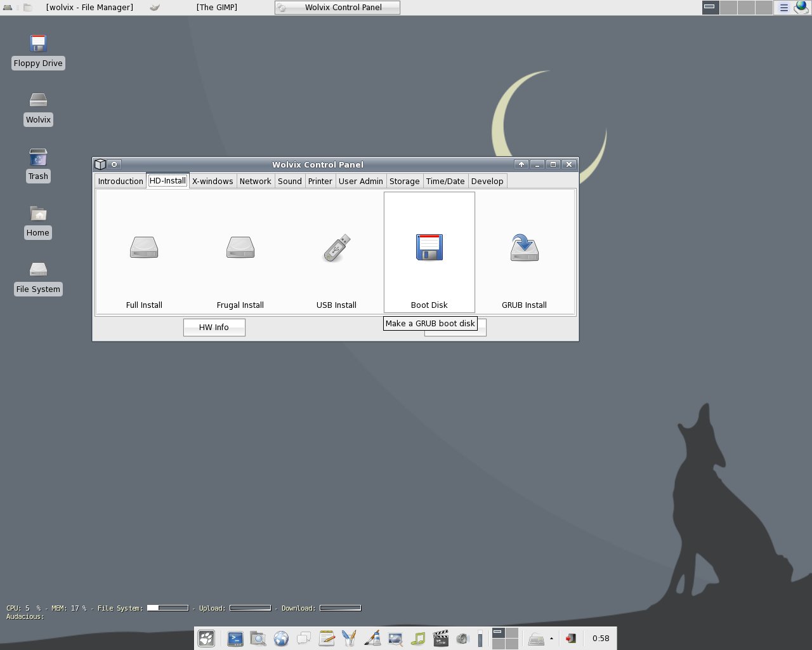The image size is (812, 650).
Task: Adjust the volume slider in bottom panel
Action: [x=480, y=639]
